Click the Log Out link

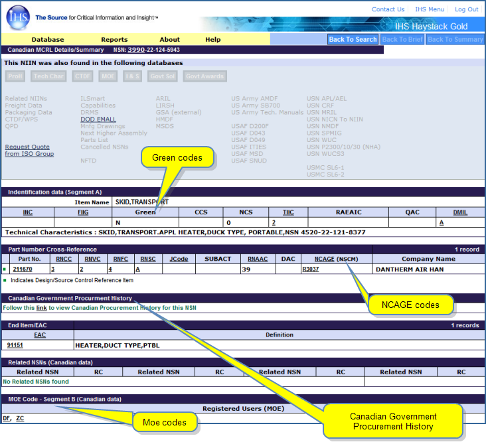coord(466,9)
